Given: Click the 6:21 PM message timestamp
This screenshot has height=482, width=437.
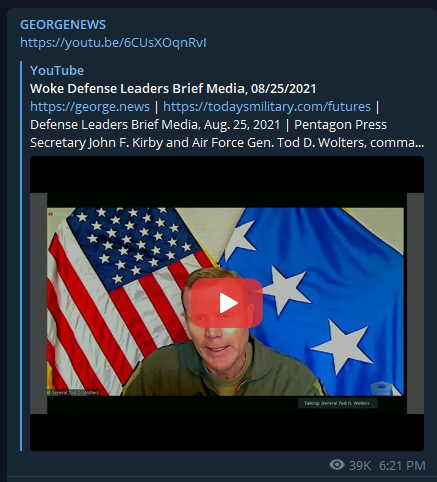Looking at the screenshot, I should click(x=402, y=465).
